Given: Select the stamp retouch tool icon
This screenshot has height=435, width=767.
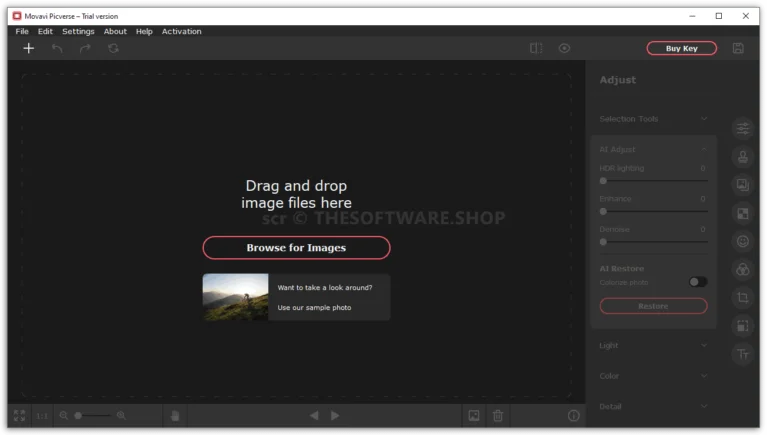Looking at the screenshot, I should coord(743,157).
